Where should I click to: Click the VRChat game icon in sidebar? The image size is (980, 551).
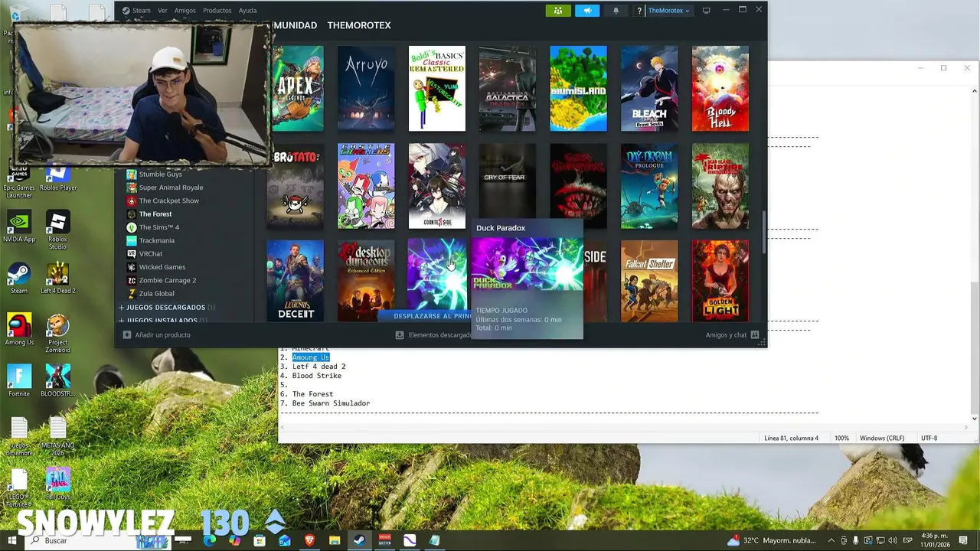(132, 253)
